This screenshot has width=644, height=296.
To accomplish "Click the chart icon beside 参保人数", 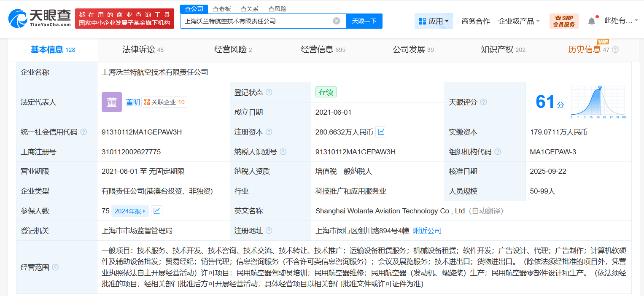I will click(x=156, y=211).
